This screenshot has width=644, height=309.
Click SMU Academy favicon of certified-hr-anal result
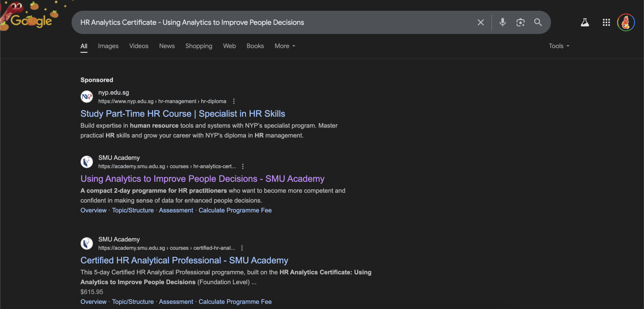click(x=87, y=244)
